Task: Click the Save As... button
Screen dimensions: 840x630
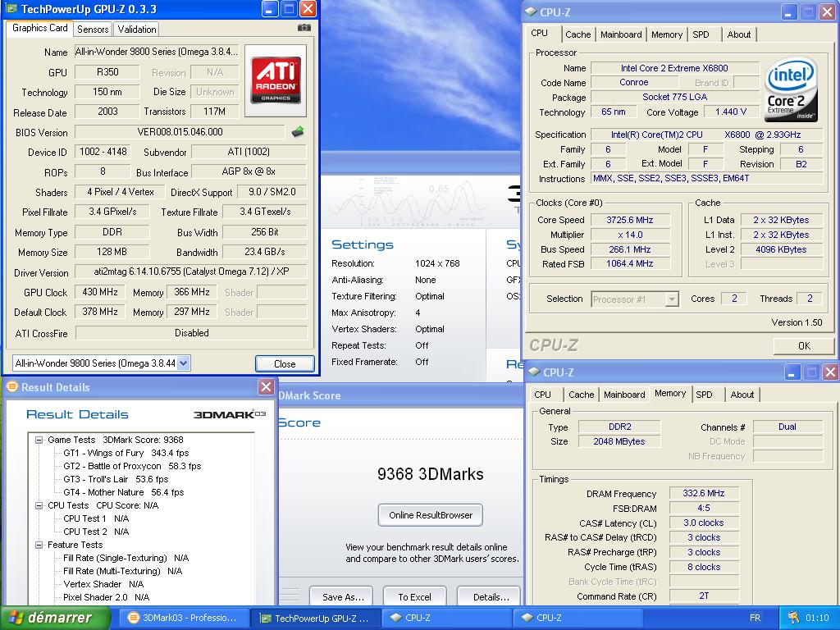Action: 343,597
